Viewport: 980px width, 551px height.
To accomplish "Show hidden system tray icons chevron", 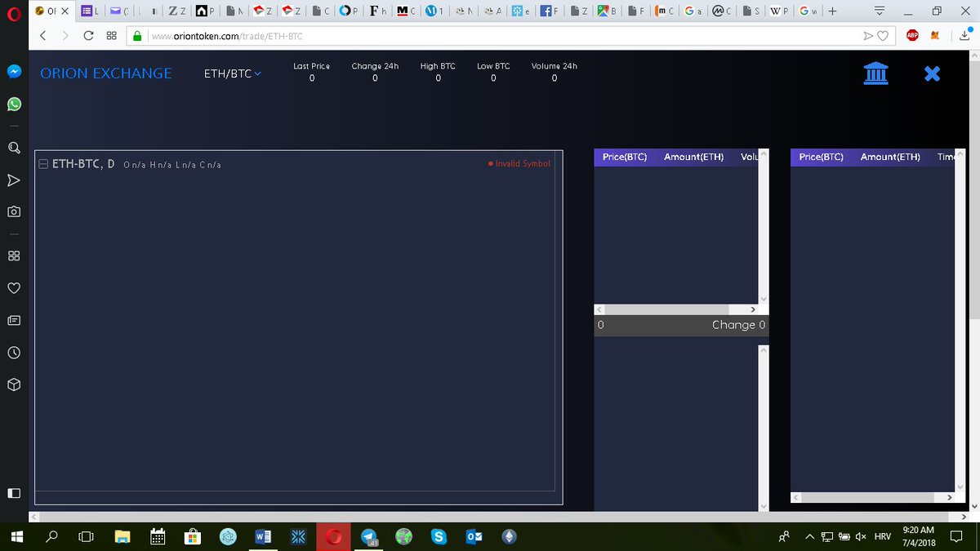I will click(x=809, y=536).
